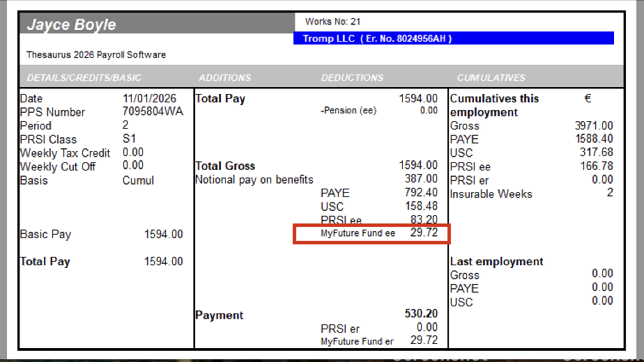Select the Last employment heading
Screen dimensions: 644x362
click(x=496, y=261)
